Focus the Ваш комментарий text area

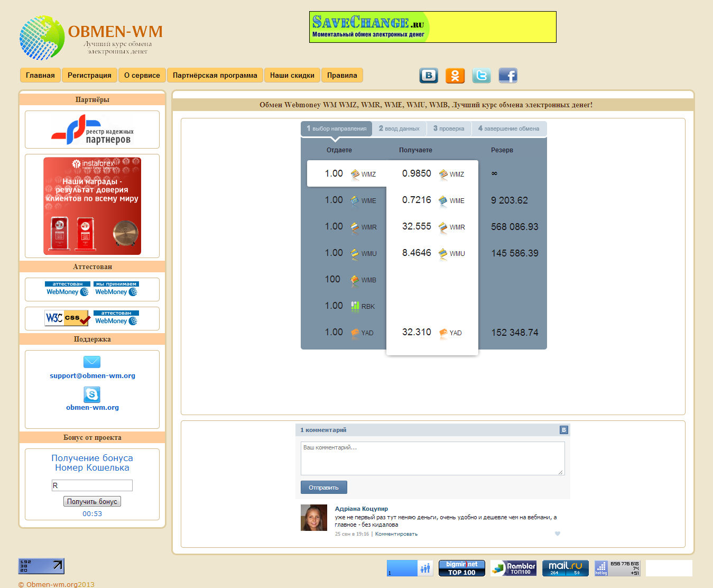tap(433, 458)
